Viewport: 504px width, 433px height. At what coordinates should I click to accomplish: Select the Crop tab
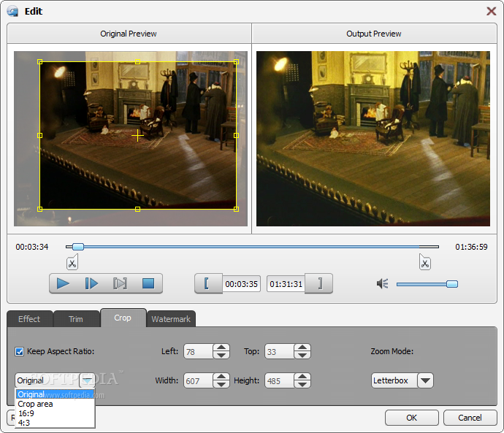pos(123,318)
